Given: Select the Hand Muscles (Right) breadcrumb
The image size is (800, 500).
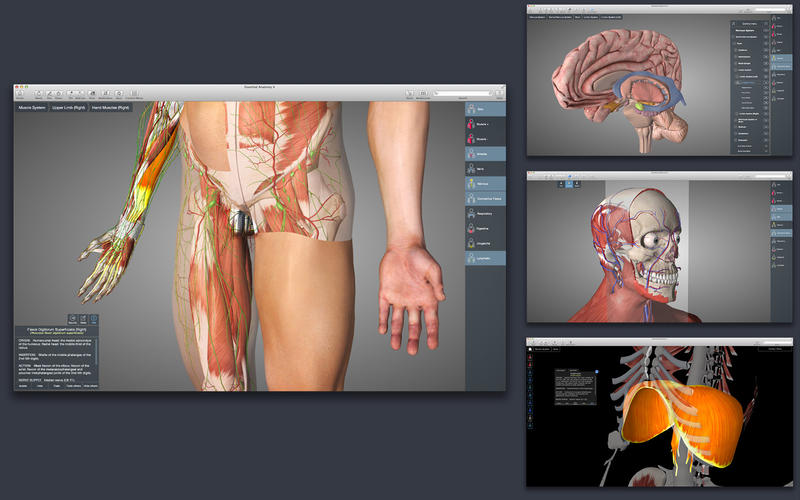Looking at the screenshot, I should click(111, 108).
